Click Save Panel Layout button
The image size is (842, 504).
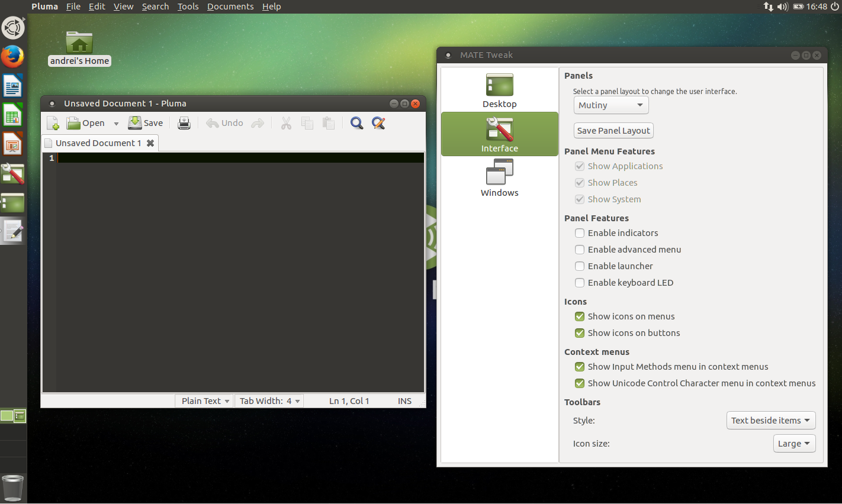point(613,131)
